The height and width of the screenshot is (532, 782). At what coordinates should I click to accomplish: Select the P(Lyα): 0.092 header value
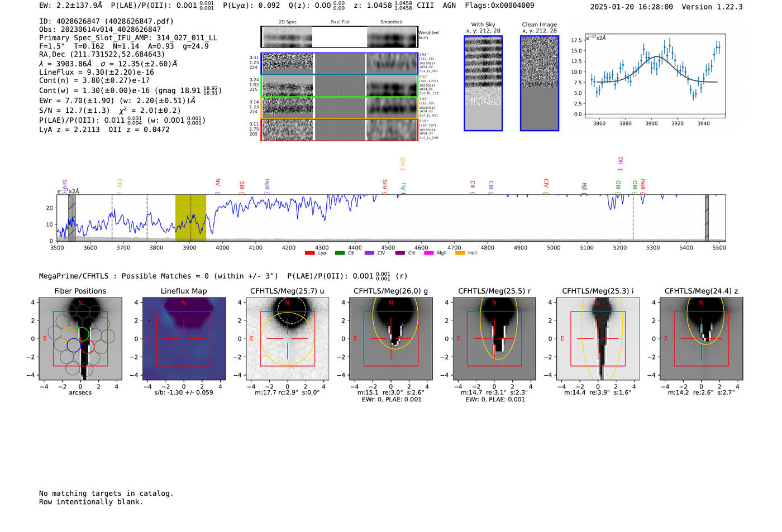(251, 6)
